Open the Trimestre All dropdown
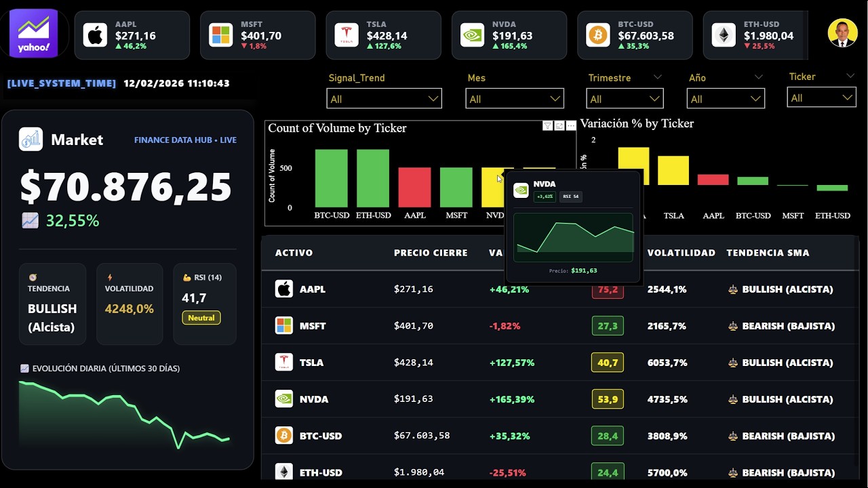The height and width of the screenshot is (488, 868). pyautogui.click(x=625, y=99)
